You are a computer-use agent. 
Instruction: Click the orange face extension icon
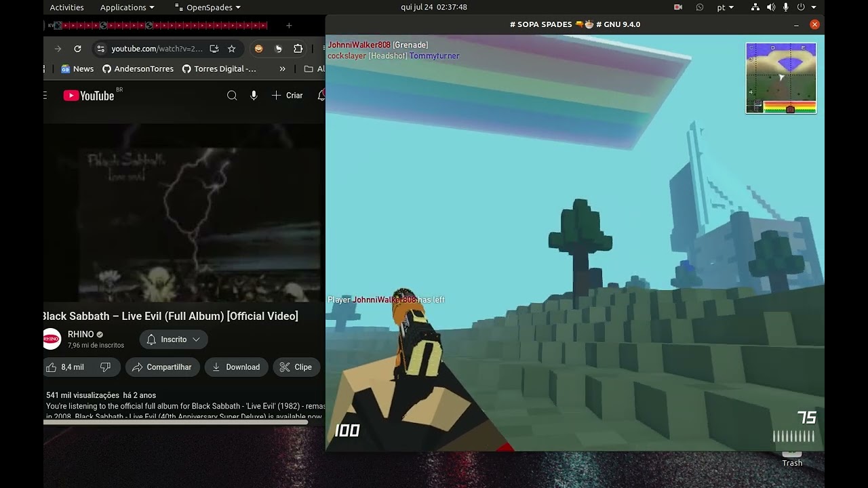point(258,49)
